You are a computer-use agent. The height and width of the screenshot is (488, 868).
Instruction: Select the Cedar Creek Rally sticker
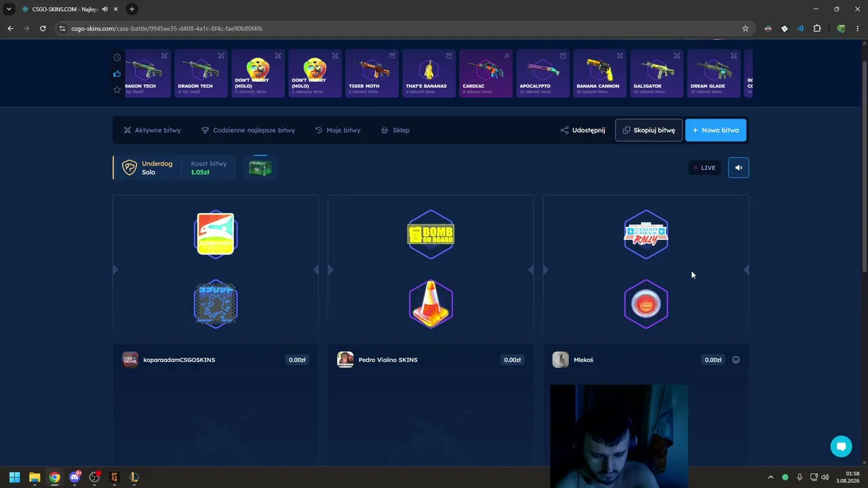tap(646, 234)
